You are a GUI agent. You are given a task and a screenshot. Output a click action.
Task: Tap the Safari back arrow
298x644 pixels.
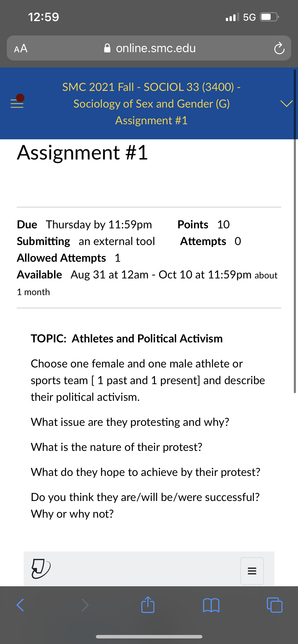20,605
